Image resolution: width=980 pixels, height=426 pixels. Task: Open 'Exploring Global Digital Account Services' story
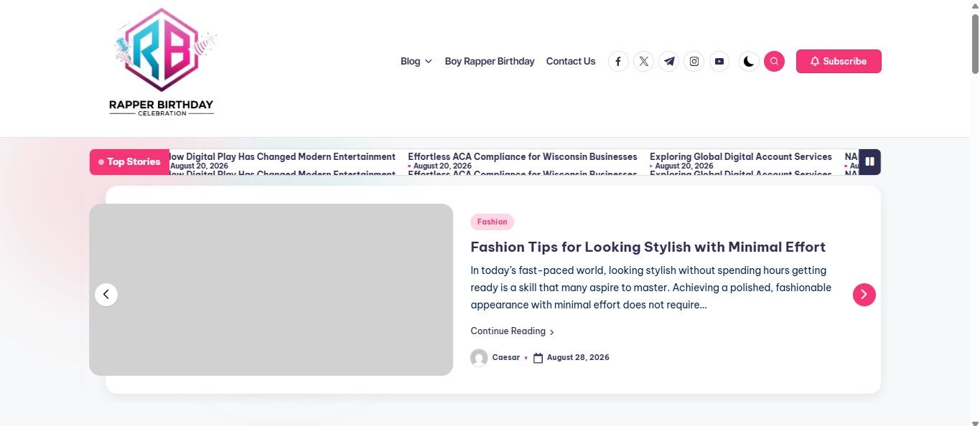point(741,157)
